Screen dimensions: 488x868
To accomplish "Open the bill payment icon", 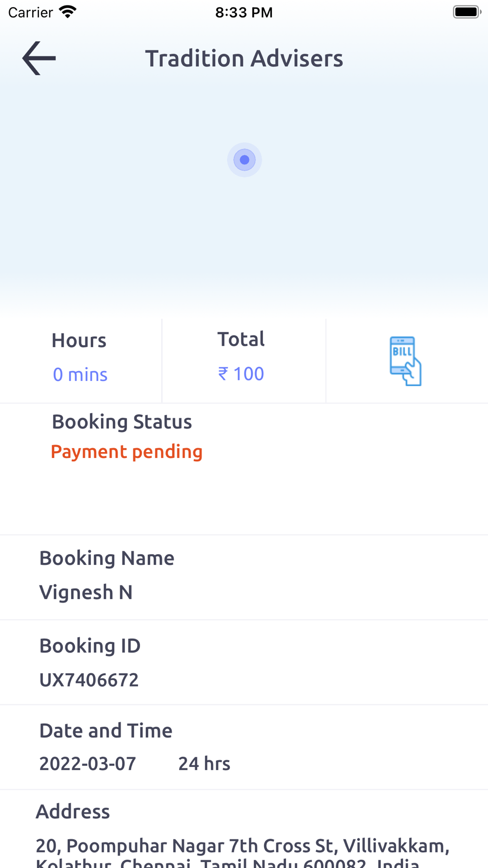I will click(406, 361).
